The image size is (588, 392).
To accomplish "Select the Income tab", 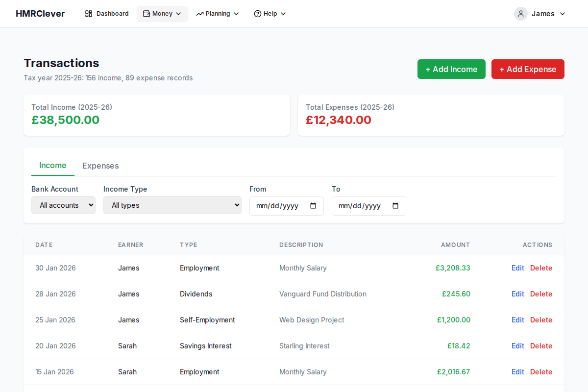I will [x=52, y=166].
